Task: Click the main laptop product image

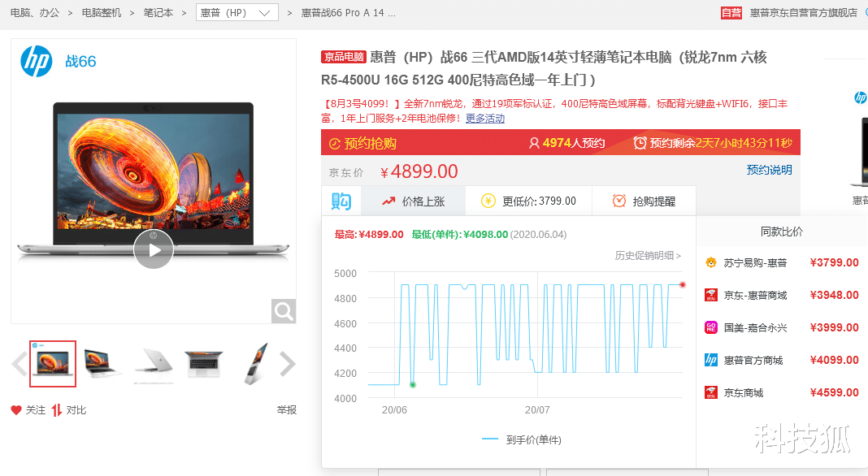Action: pyautogui.click(x=154, y=181)
